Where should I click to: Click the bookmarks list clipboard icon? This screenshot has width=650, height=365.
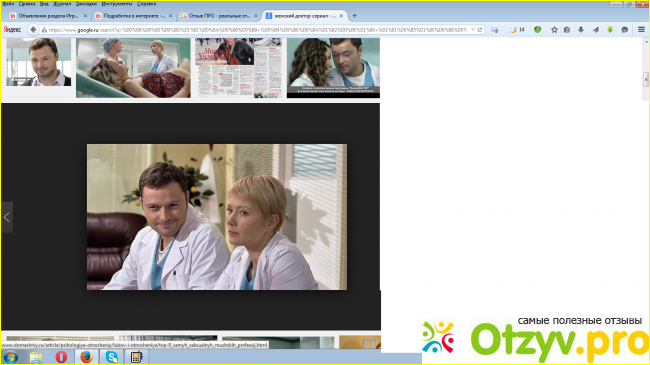pos(567,30)
